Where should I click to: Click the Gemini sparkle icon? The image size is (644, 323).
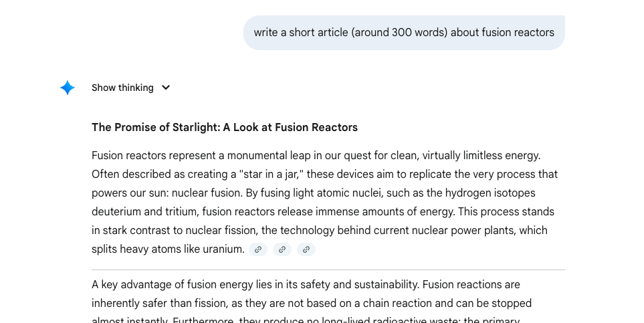click(68, 88)
